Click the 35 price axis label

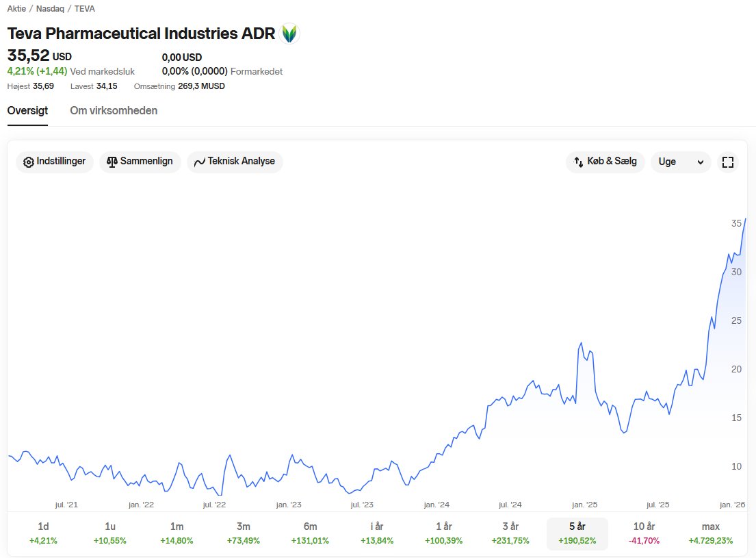pyautogui.click(x=736, y=223)
